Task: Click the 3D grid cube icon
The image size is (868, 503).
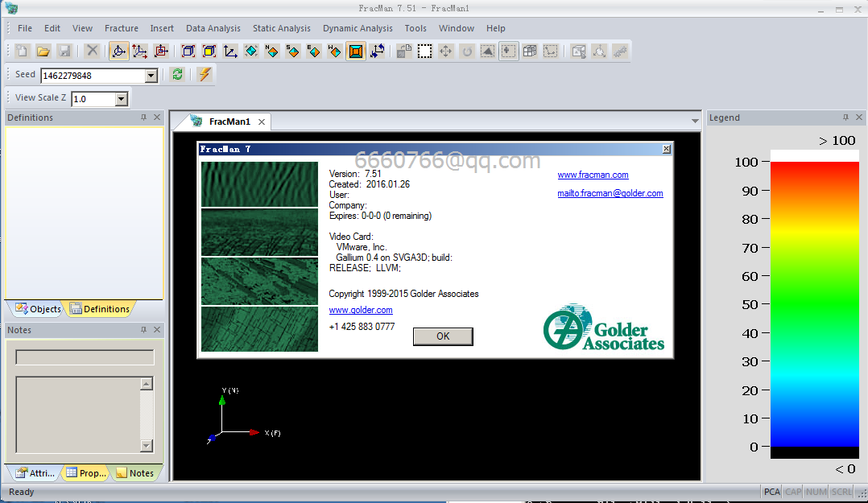Action: (x=530, y=52)
